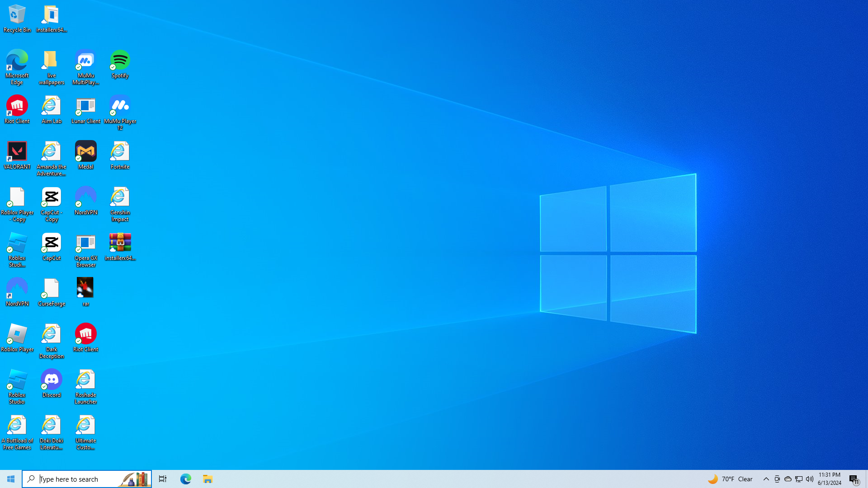Open the clock and calendar flyout

tap(830, 479)
